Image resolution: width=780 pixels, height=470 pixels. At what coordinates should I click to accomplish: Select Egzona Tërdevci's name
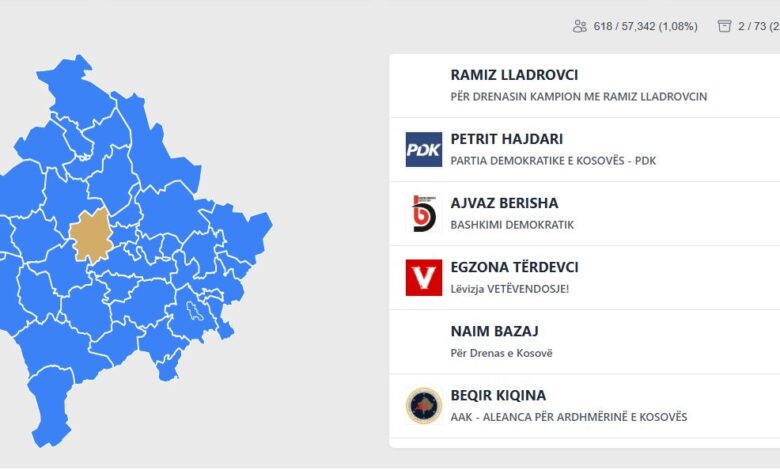pyautogui.click(x=514, y=267)
